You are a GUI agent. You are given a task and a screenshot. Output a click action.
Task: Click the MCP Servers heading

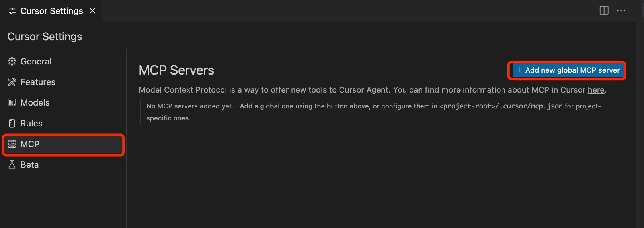point(176,70)
